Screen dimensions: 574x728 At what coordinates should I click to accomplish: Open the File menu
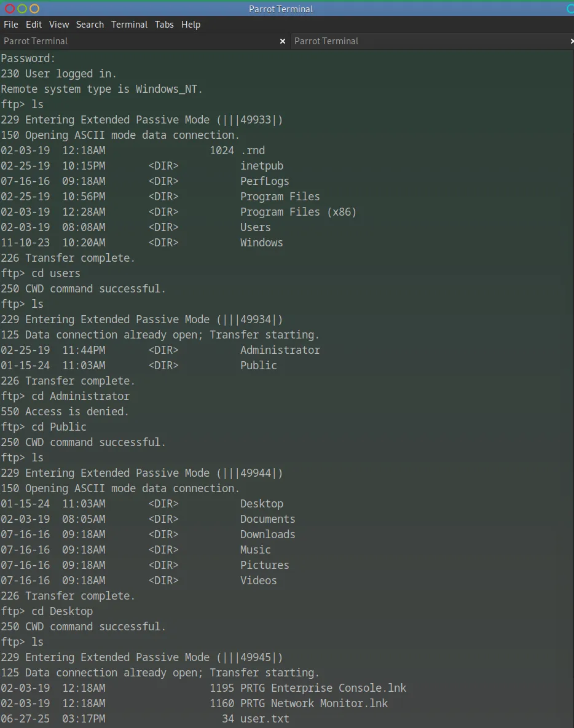coord(11,25)
